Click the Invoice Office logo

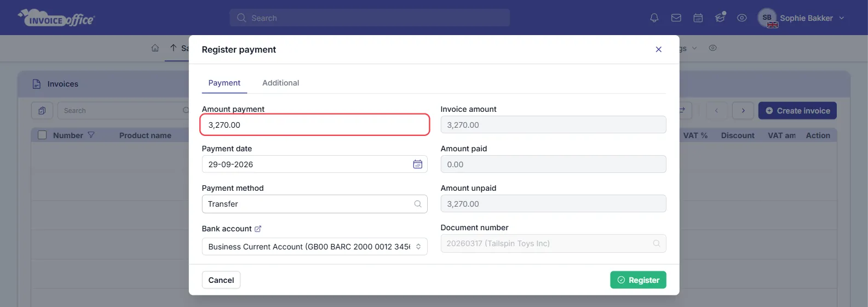[x=56, y=18]
